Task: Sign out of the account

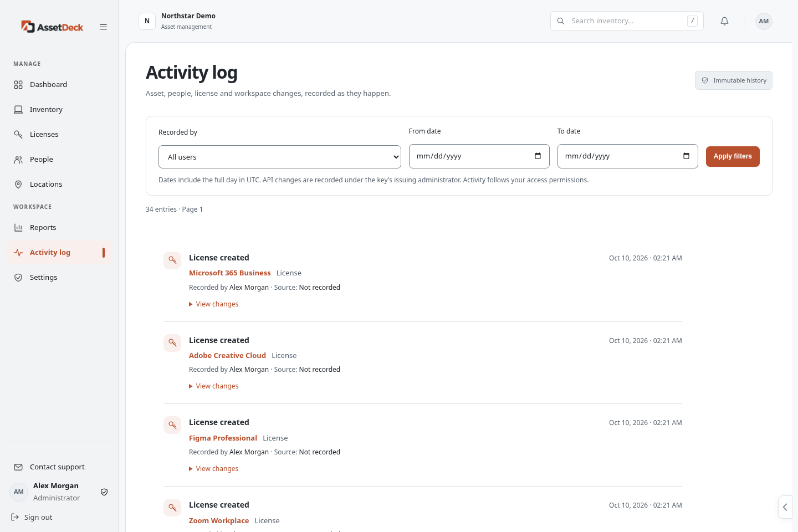Action: pyautogui.click(x=32, y=517)
